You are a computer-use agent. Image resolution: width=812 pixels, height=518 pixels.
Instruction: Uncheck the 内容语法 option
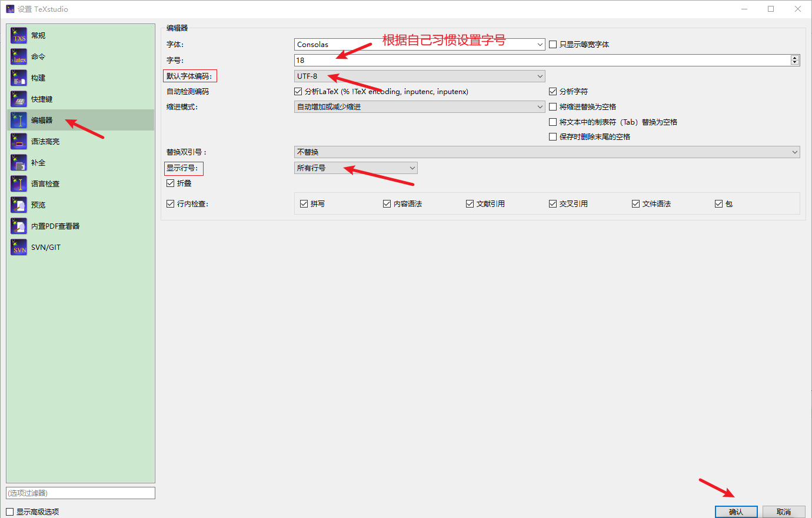click(x=387, y=203)
